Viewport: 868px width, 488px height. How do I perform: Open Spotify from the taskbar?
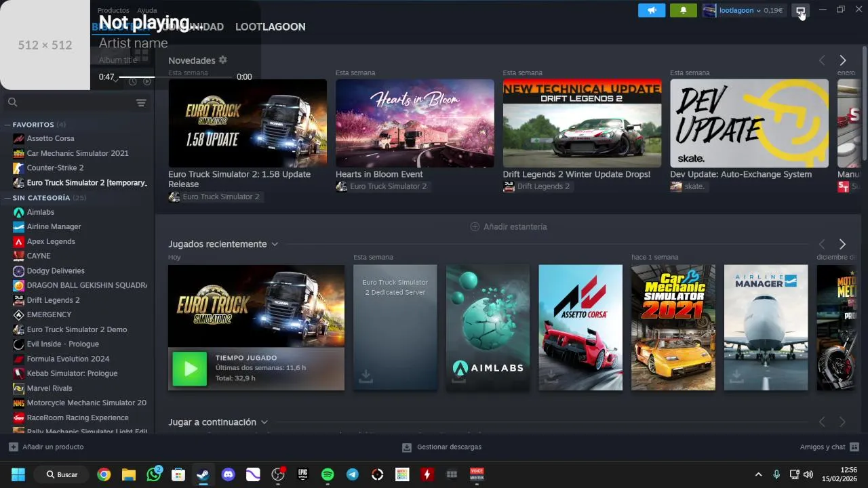tap(328, 474)
